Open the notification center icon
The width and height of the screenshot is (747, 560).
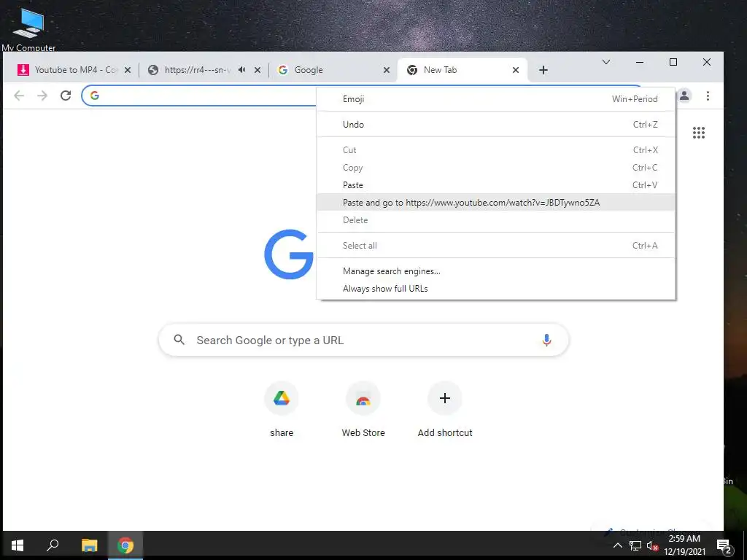coord(724,546)
